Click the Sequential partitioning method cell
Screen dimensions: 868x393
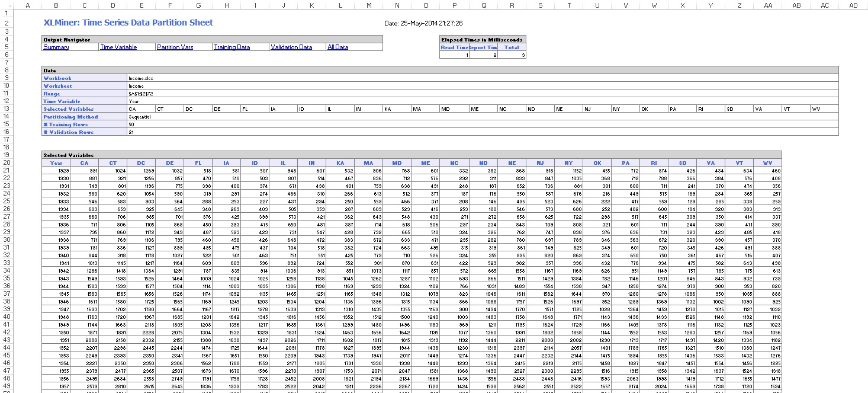140,117
